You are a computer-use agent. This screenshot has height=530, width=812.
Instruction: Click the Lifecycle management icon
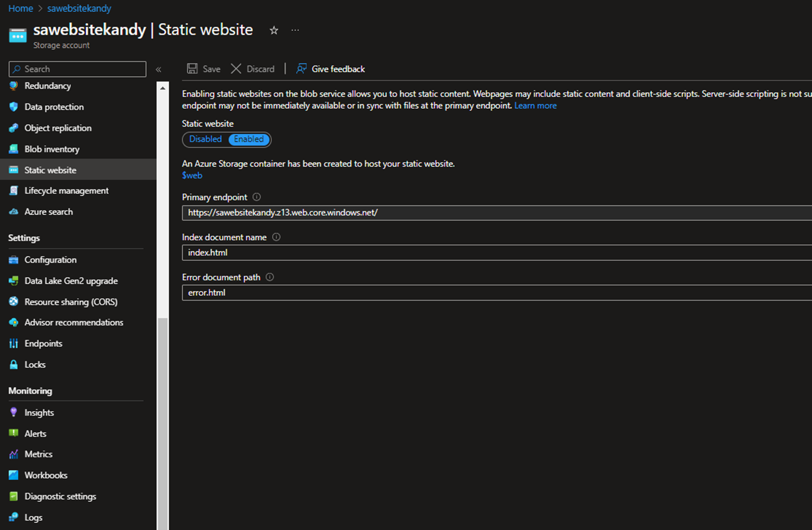click(14, 191)
